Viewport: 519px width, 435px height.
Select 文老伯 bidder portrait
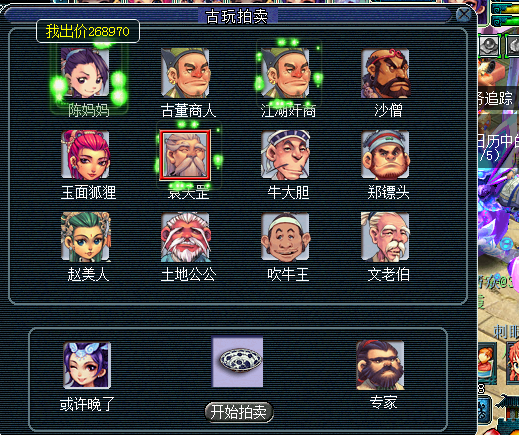click(x=385, y=237)
